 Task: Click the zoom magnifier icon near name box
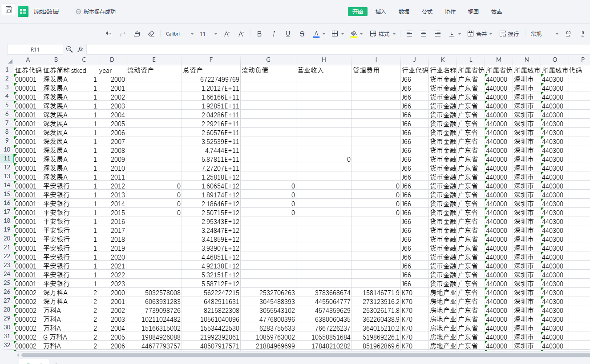(69, 49)
